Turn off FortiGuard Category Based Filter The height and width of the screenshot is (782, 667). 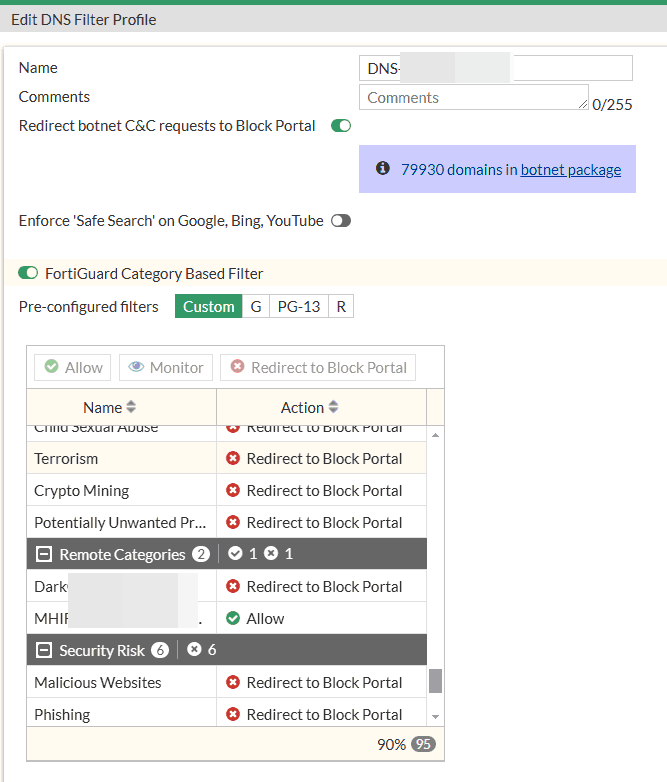[x=28, y=273]
